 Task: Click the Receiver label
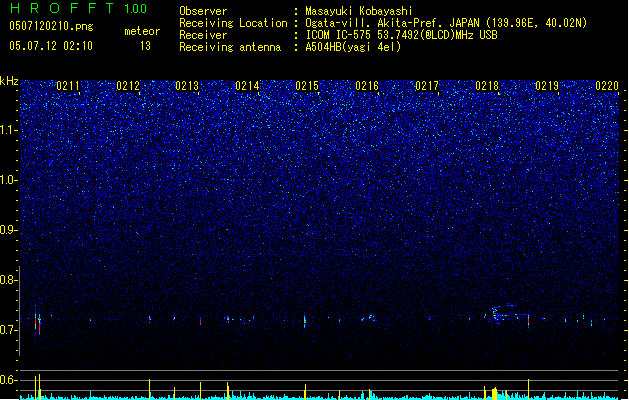[203, 35]
